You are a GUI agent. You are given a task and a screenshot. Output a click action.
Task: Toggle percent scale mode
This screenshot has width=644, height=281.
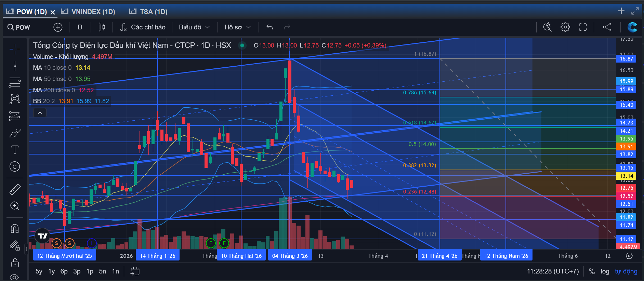pyautogui.click(x=592, y=271)
